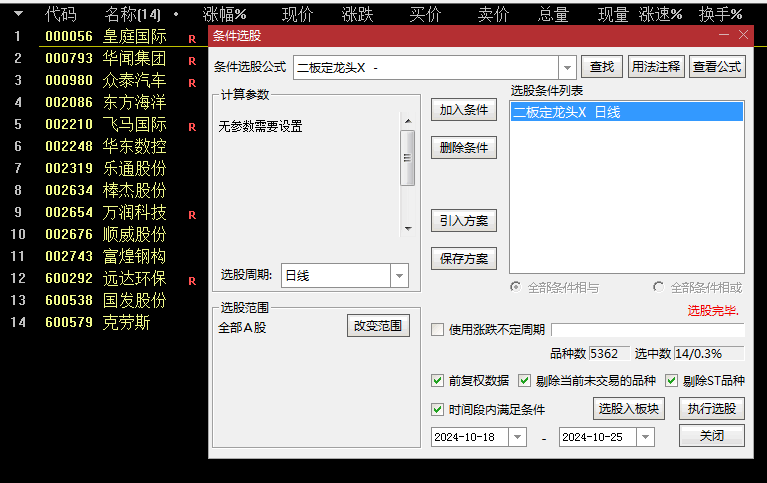Select stock row 002248 华东数控
The width and height of the screenshot is (767, 483).
click(105, 146)
